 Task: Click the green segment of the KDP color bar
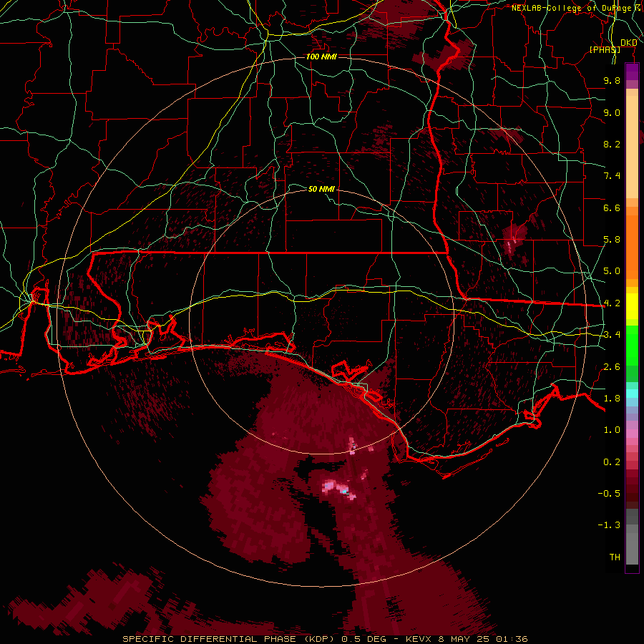point(632,353)
